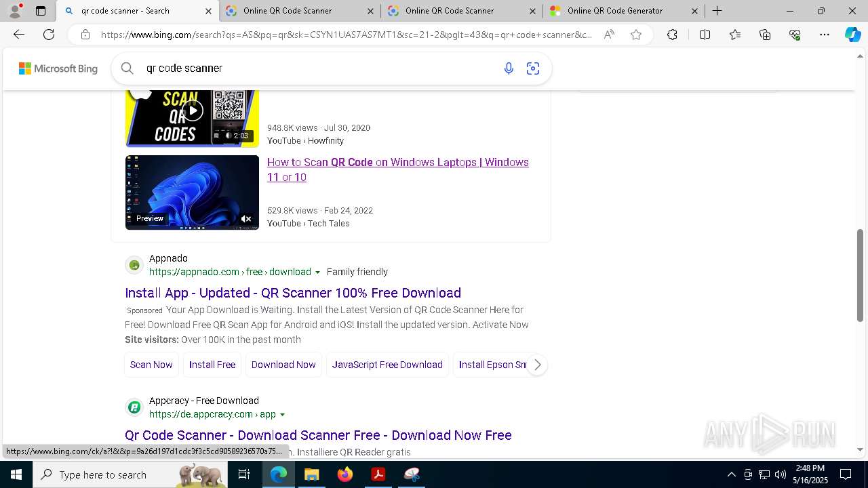Open tab actions menu icon
This screenshot has width=868, height=488.
41,11
